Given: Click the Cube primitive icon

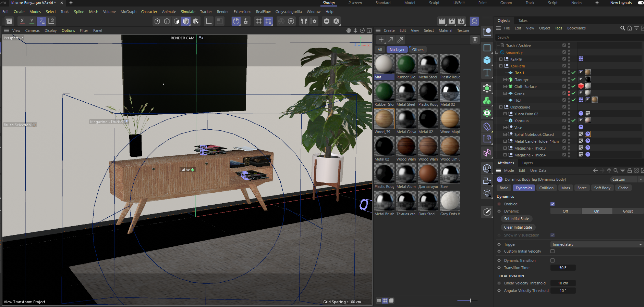Looking at the screenshot, I should (x=487, y=60).
